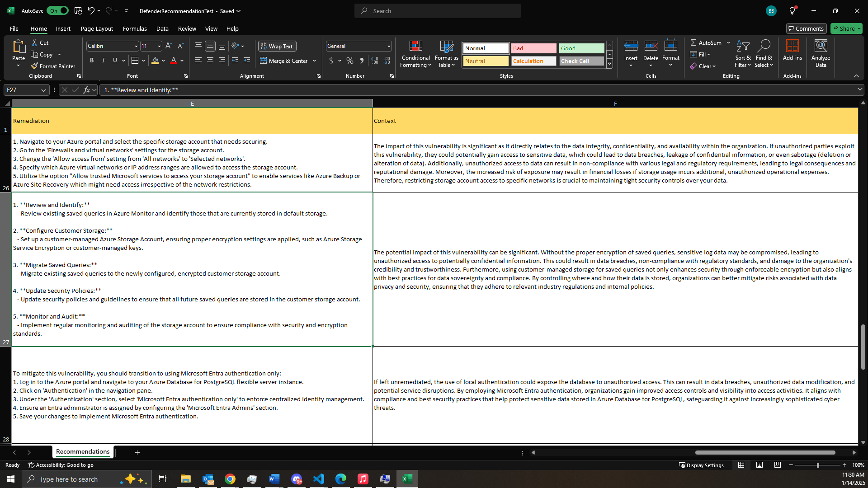Click Increase Decimal

tap(375, 60)
